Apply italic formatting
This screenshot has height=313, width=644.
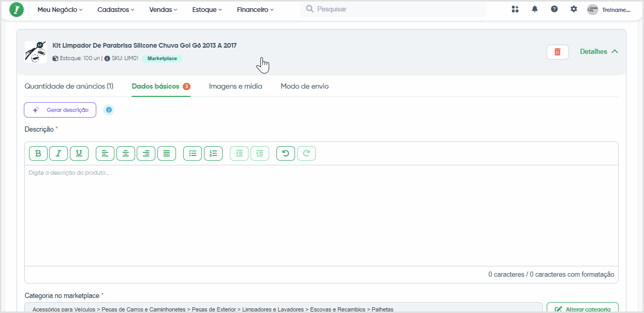point(58,153)
